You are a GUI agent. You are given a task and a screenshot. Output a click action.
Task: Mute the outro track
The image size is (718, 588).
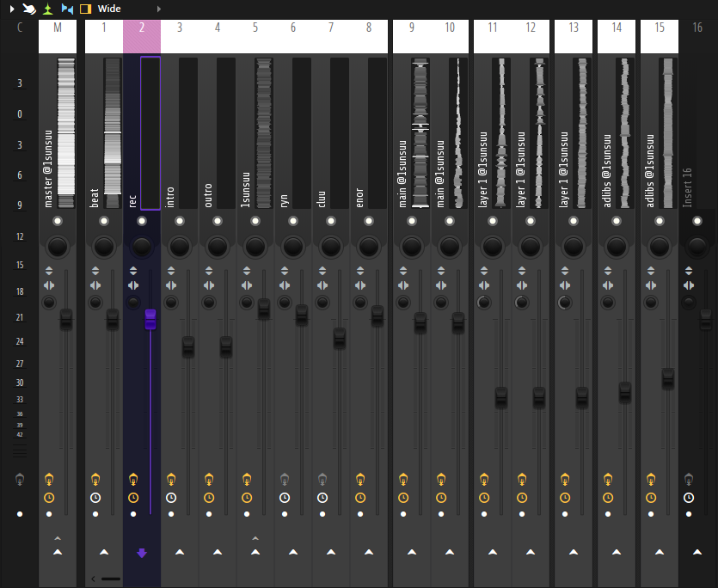coord(218,221)
